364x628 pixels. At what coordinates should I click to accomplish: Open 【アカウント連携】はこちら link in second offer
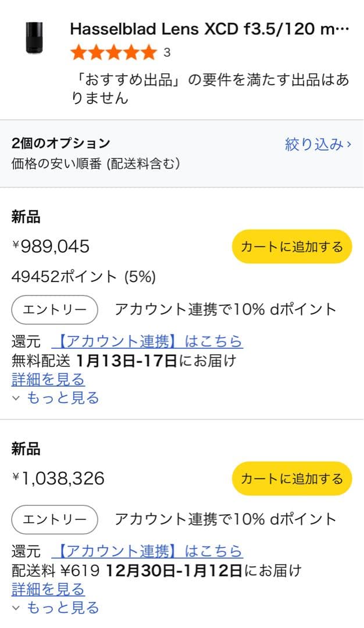coord(147,551)
